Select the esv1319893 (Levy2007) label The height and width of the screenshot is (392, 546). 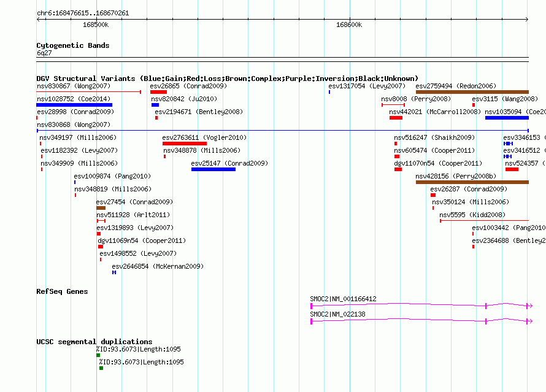coord(135,228)
